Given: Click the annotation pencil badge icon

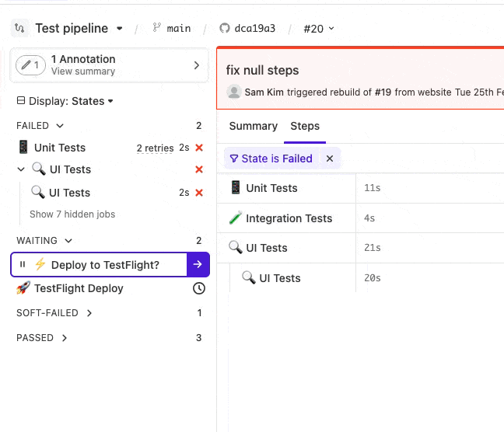Looking at the screenshot, I should coord(30,65).
